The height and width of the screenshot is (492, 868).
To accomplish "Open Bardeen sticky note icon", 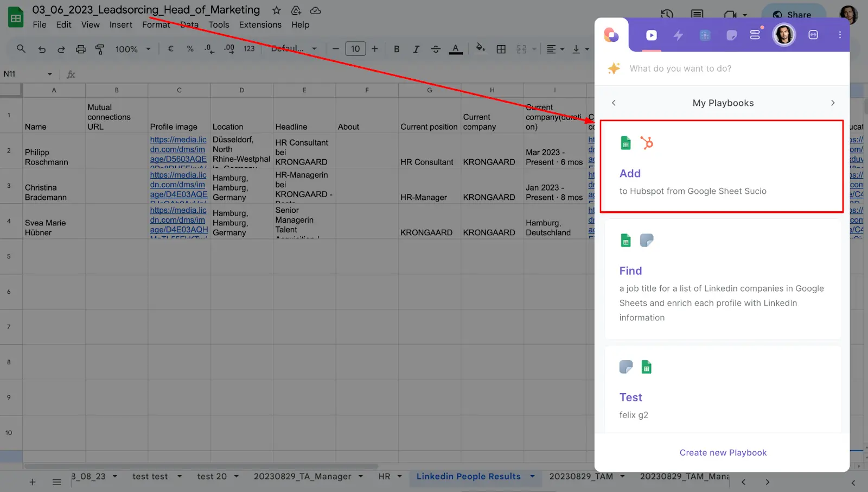I will [x=731, y=35].
